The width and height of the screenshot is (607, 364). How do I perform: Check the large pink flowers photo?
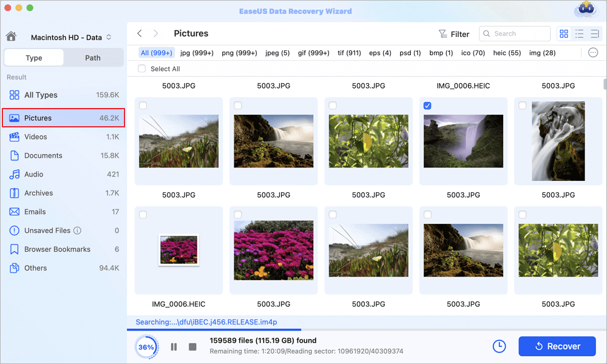pos(238,214)
